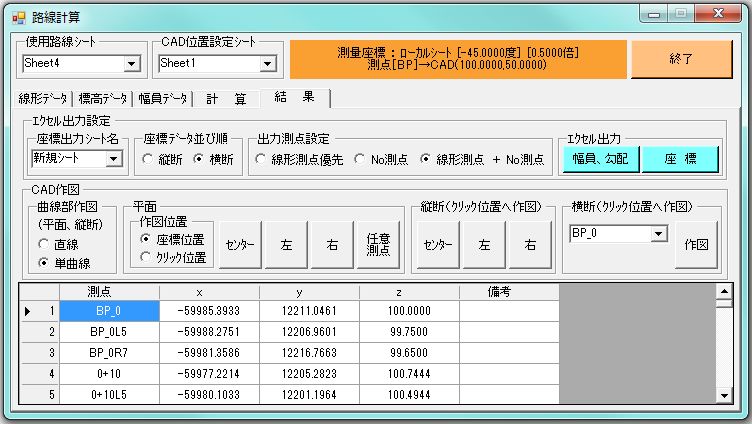Open the 使用路線シート dropdown
752x424 pixels.
[131, 64]
